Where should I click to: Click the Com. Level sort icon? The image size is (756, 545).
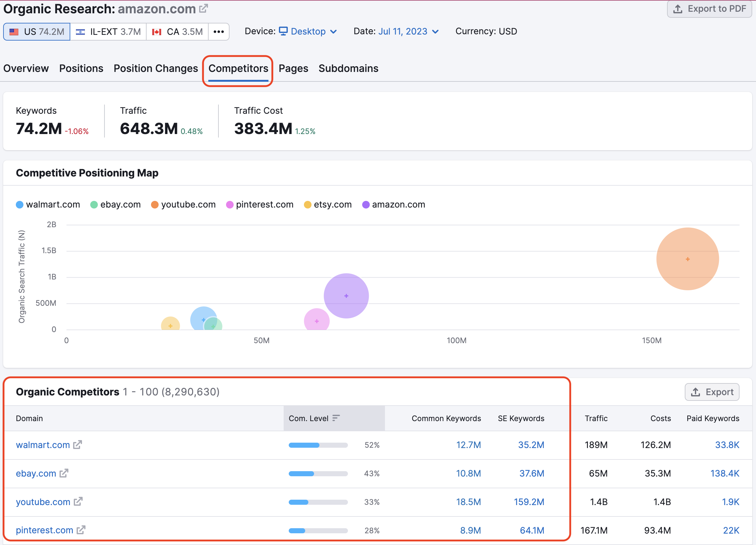[336, 418]
